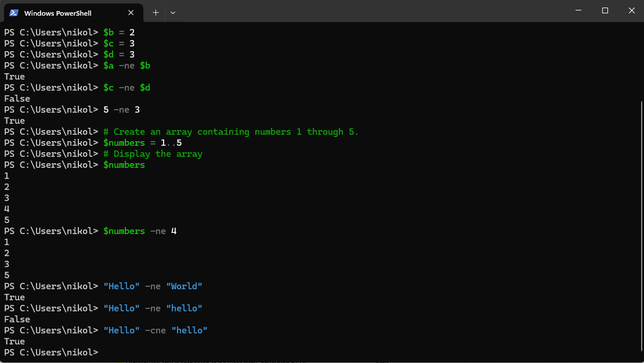Image resolution: width=644 pixels, height=363 pixels.
Task: Maximize the terminal window
Action: click(x=605, y=10)
